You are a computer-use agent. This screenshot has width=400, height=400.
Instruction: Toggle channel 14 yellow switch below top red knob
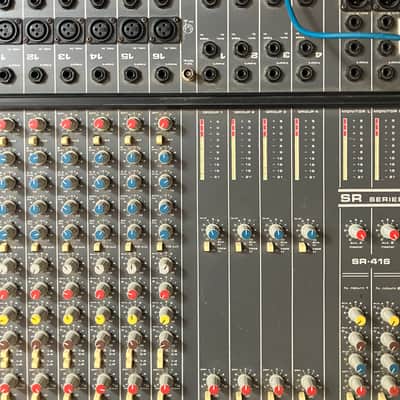click(98, 140)
